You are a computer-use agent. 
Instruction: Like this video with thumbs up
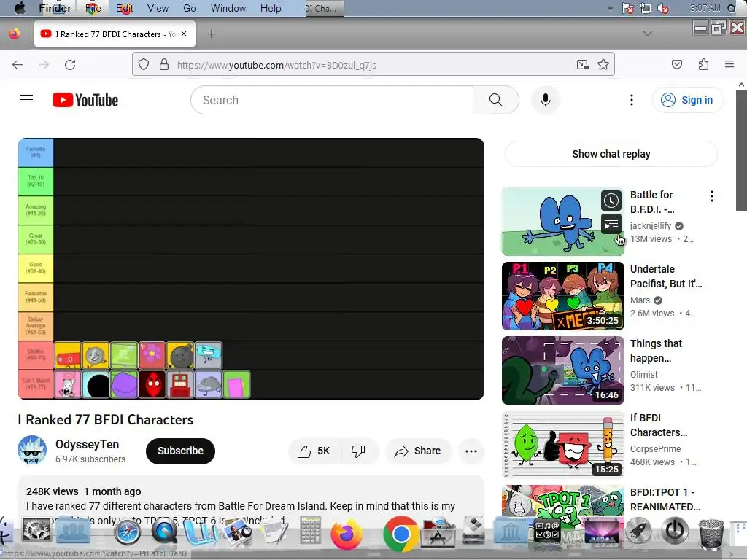point(314,451)
